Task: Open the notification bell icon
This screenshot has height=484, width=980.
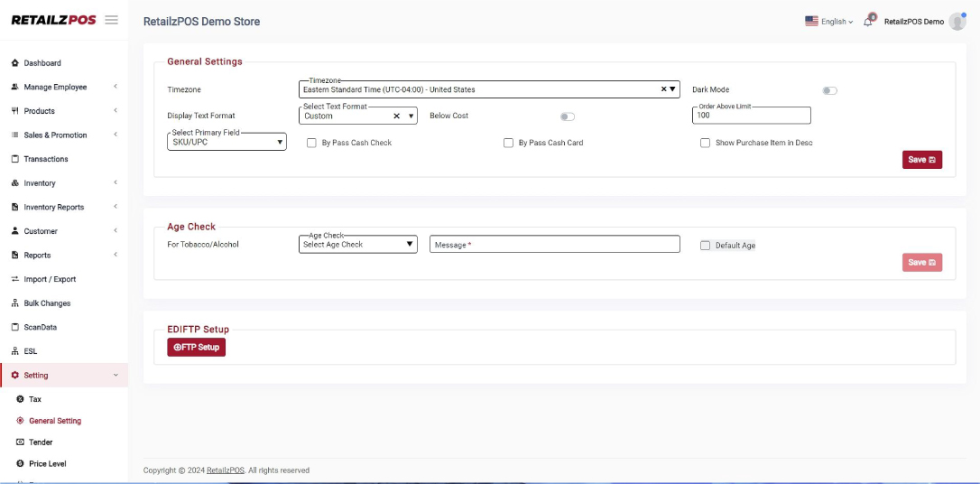Action: pyautogui.click(x=868, y=22)
